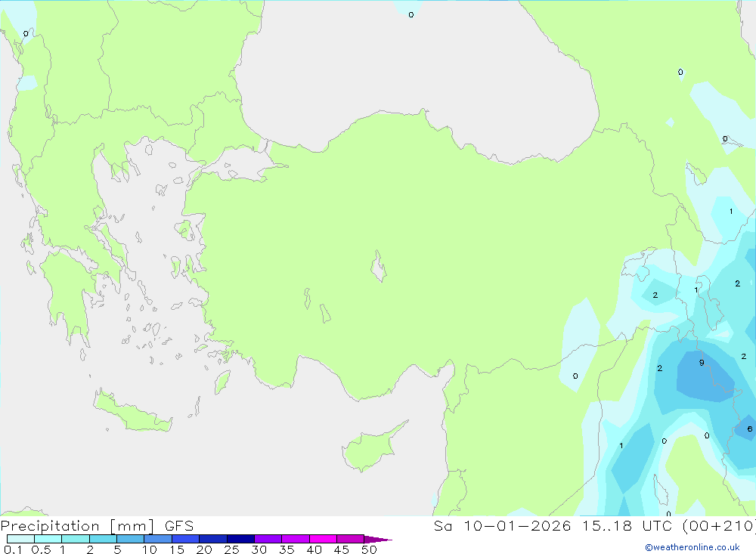This screenshot has height=554, width=756.
Task: Click the 30–35 mm violet legend swatch
Action: pyautogui.click(x=268, y=539)
